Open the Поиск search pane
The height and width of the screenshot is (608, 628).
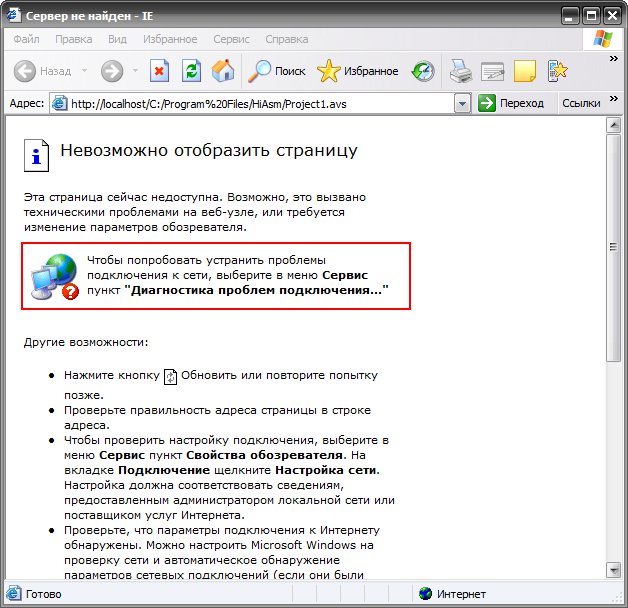pyautogui.click(x=277, y=71)
